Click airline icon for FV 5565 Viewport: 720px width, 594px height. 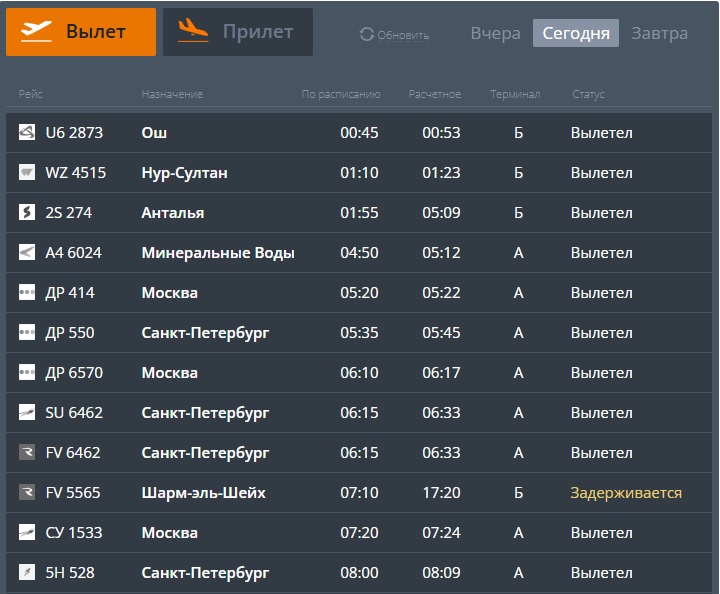27,493
